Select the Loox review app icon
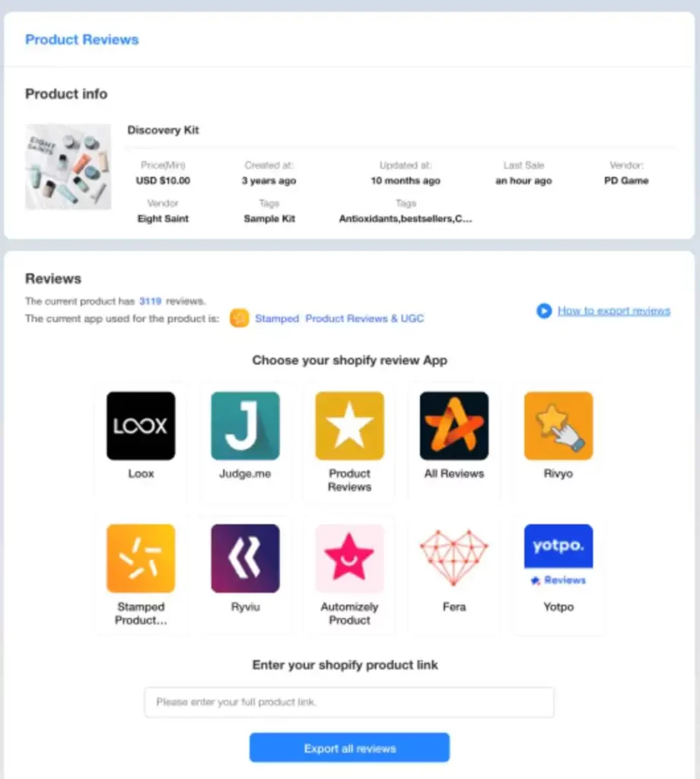The image size is (700, 779). coord(141,426)
